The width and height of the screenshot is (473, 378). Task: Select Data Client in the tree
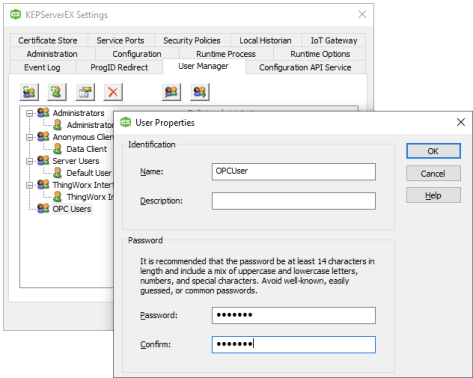(87, 149)
